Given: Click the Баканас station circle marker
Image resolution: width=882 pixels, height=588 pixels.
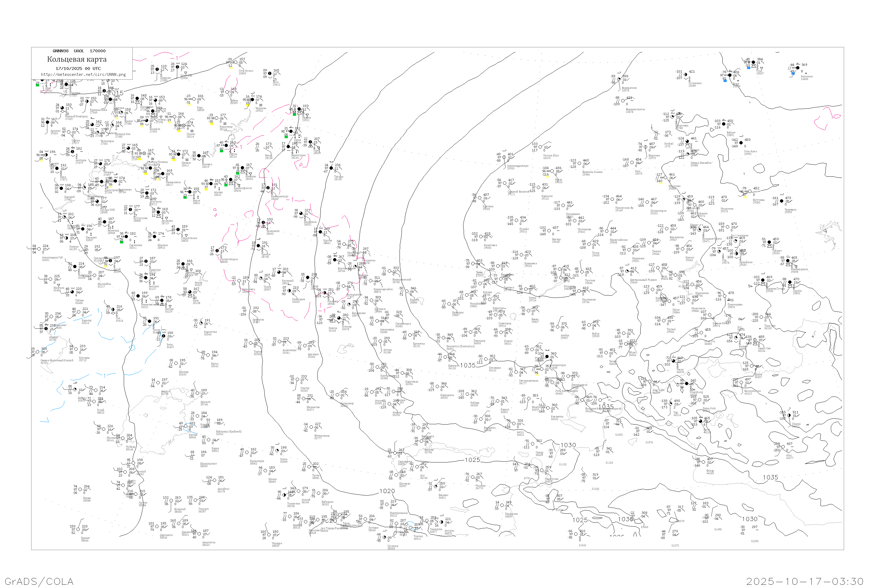Looking at the screenshot, I should point(436,486).
